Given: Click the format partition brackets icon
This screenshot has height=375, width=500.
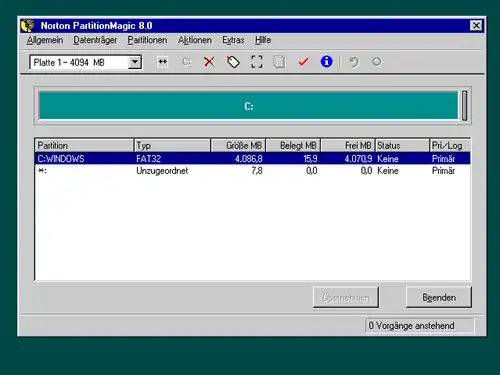Looking at the screenshot, I should tap(257, 62).
